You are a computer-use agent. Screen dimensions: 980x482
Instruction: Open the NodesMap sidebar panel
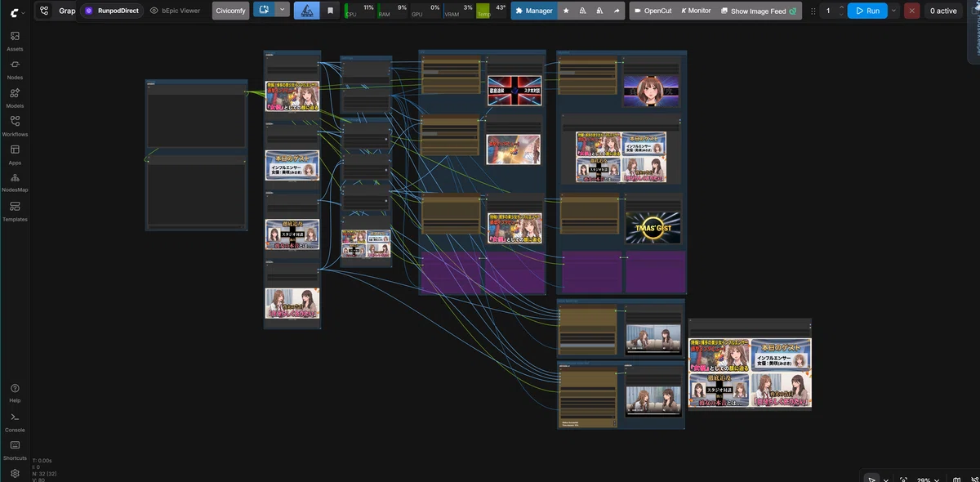(15, 182)
